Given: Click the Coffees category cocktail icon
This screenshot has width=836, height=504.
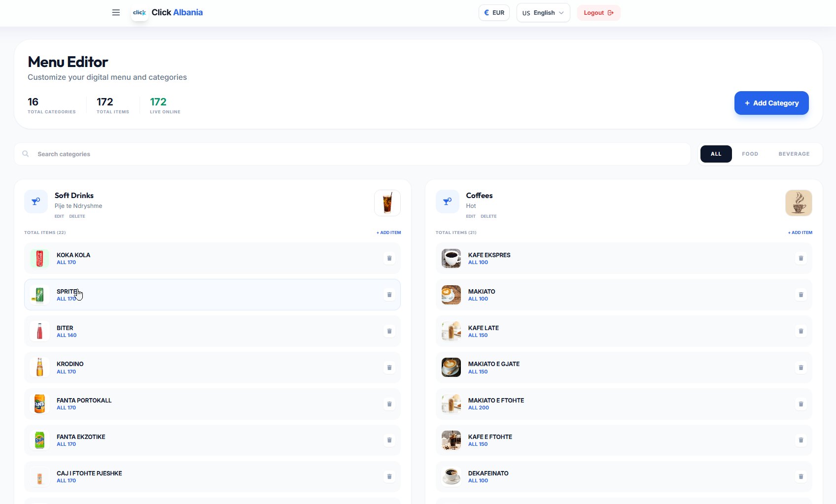Looking at the screenshot, I should pos(448,202).
